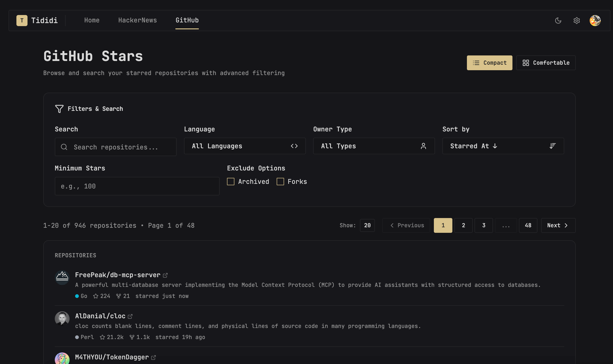Open M4THYOU/TokenDagger repository link

112,357
